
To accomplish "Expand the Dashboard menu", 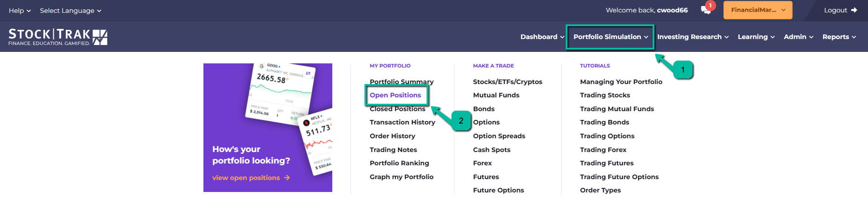I will pyautogui.click(x=542, y=37).
